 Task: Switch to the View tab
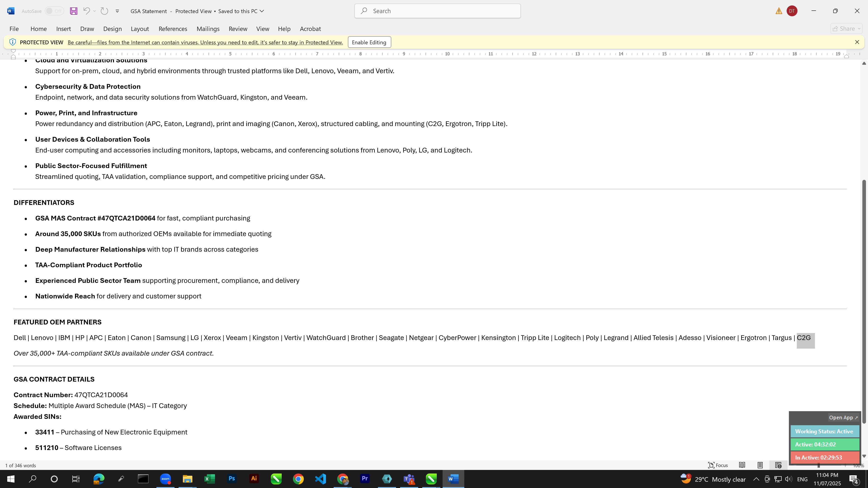262,29
